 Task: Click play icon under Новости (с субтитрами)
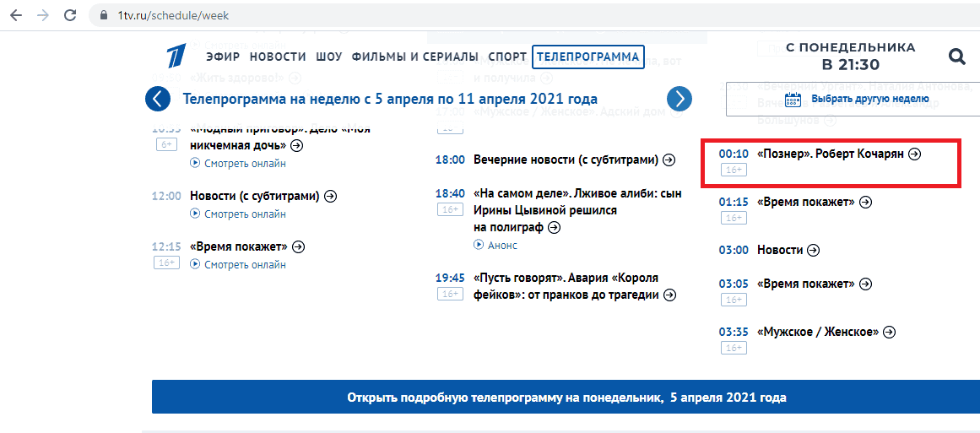click(x=195, y=214)
